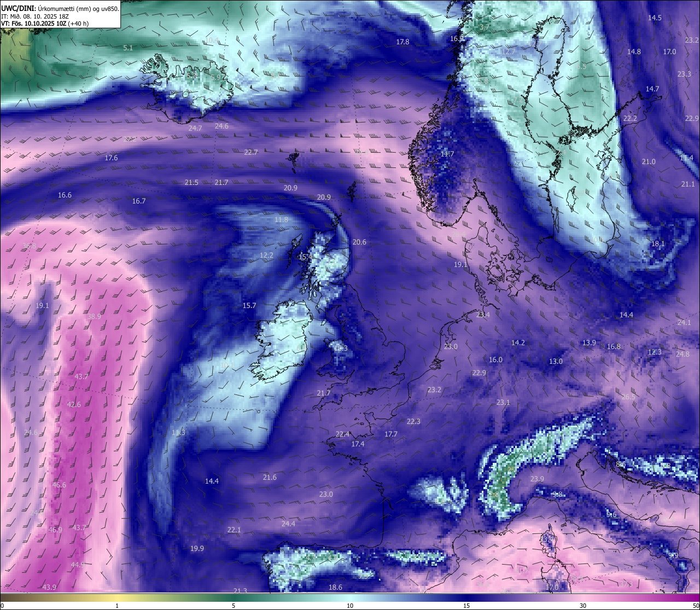Image resolution: width=700 pixels, height=610 pixels.
Task: Click the 13.9 value over Poland
Action: (589, 343)
